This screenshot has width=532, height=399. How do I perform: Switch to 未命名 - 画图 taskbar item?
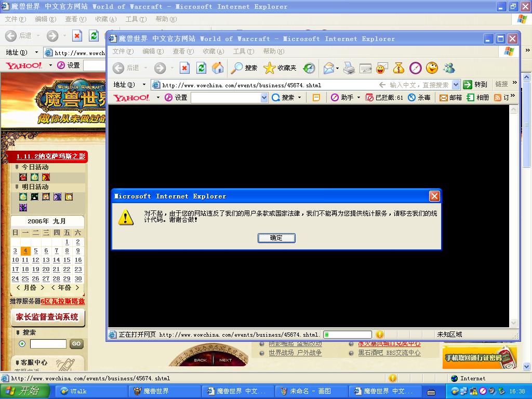click(311, 391)
